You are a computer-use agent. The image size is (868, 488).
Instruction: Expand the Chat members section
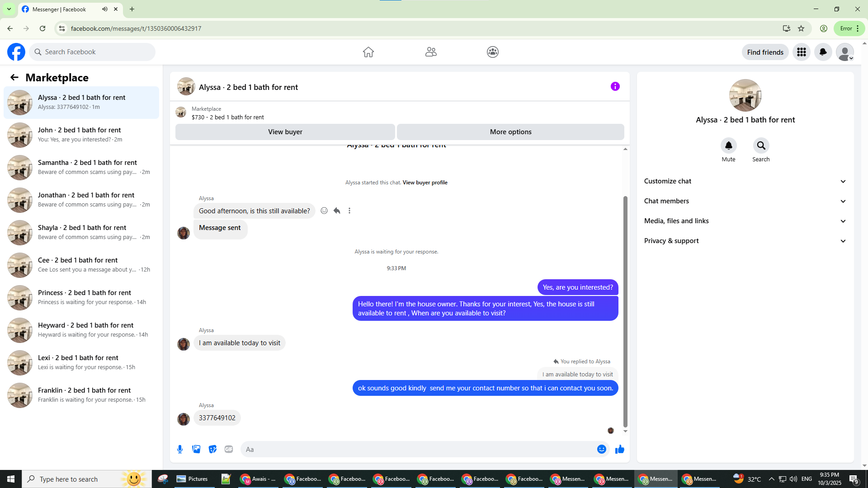[x=745, y=201]
